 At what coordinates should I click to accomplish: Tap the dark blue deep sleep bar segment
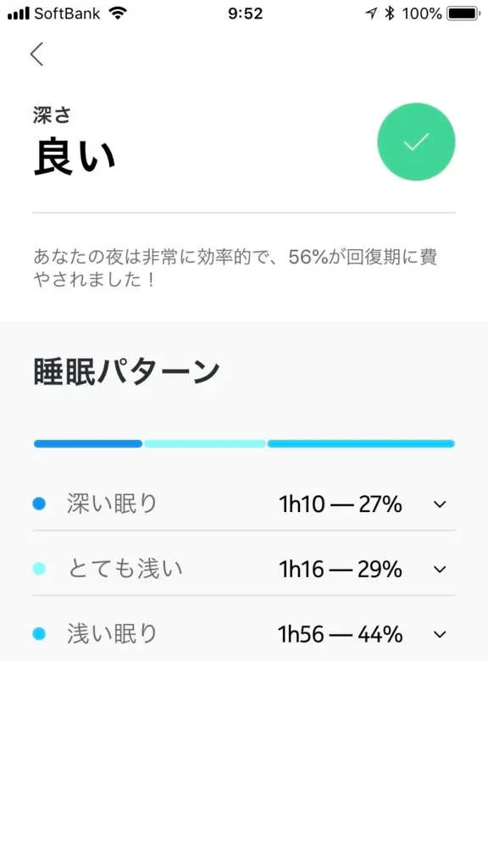tap(88, 443)
